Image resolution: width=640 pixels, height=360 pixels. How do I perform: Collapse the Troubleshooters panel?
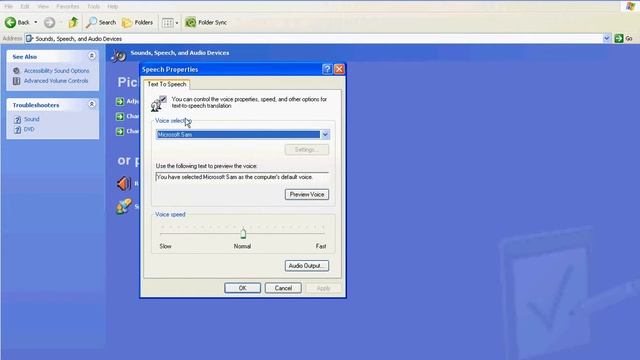point(92,104)
